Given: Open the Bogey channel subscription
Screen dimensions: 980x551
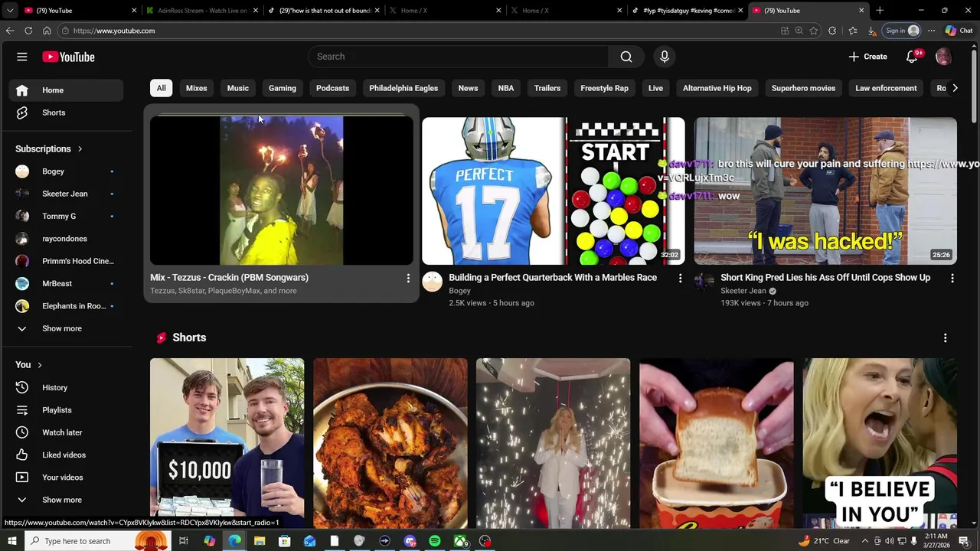Looking at the screenshot, I should [x=67, y=171].
